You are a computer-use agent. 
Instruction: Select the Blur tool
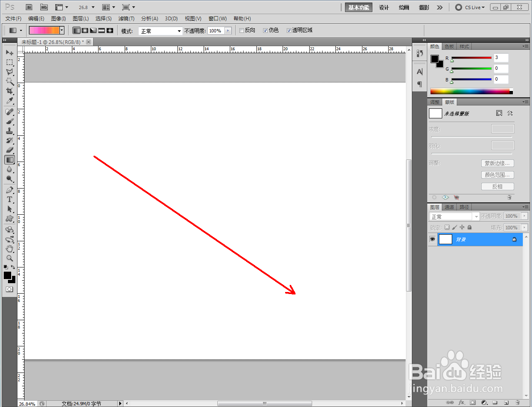tap(10, 169)
